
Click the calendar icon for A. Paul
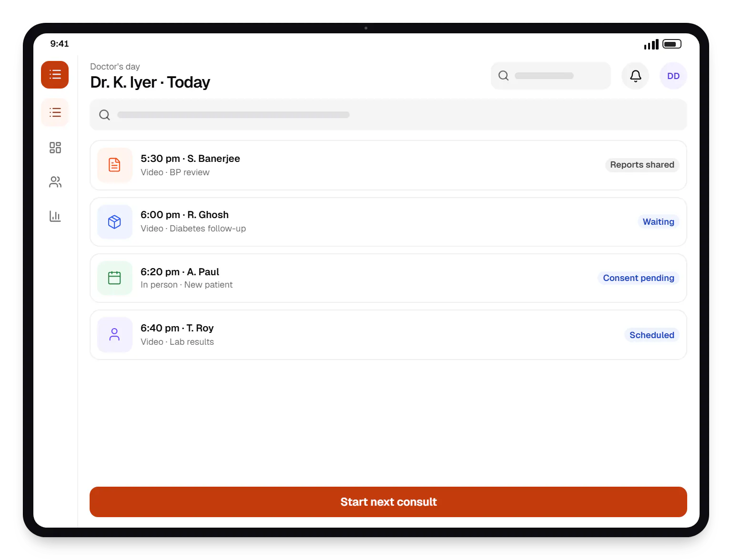pyautogui.click(x=114, y=278)
